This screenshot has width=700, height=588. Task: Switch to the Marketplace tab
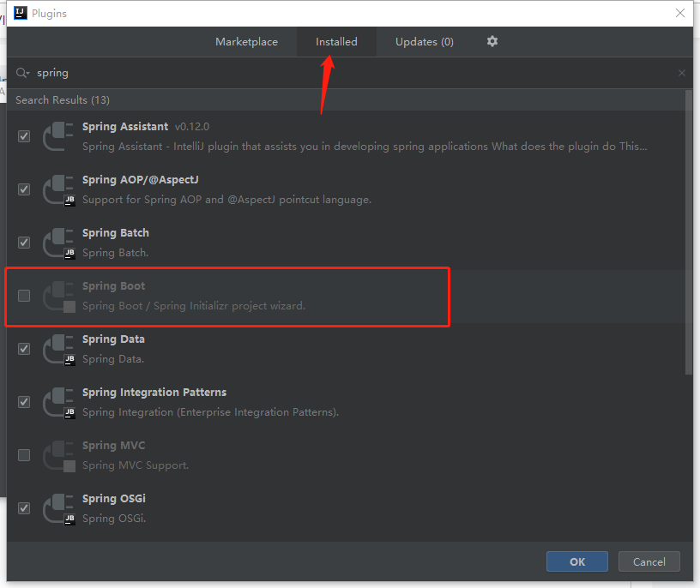point(246,41)
